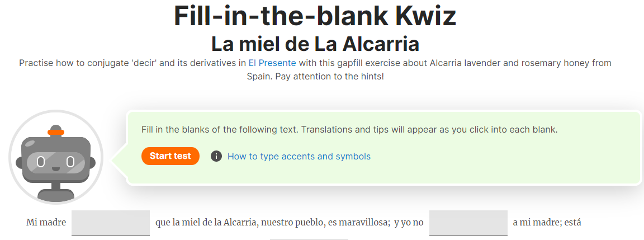
Task: Click the green speech bubble pointer tail
Action: (x=120, y=158)
